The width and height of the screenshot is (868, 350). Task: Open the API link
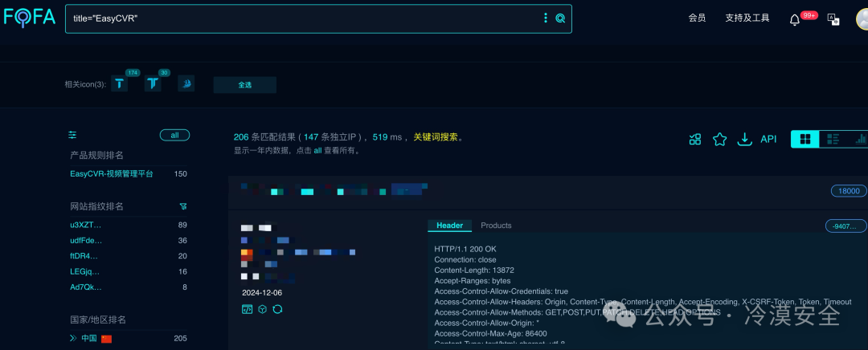pos(768,140)
